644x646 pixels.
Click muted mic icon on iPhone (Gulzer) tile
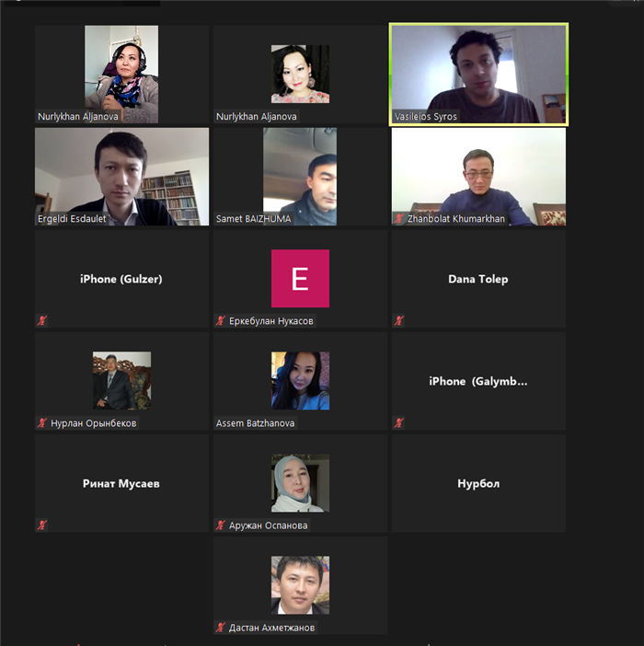click(x=42, y=320)
